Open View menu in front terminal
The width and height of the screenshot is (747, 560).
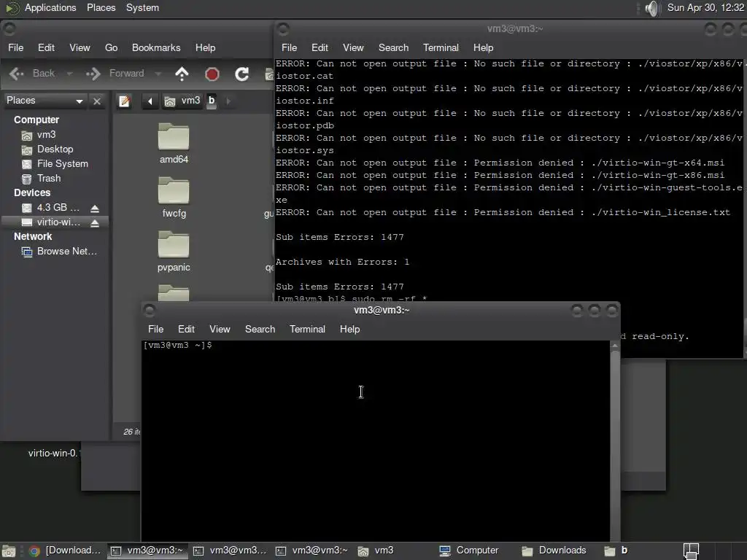(x=220, y=329)
